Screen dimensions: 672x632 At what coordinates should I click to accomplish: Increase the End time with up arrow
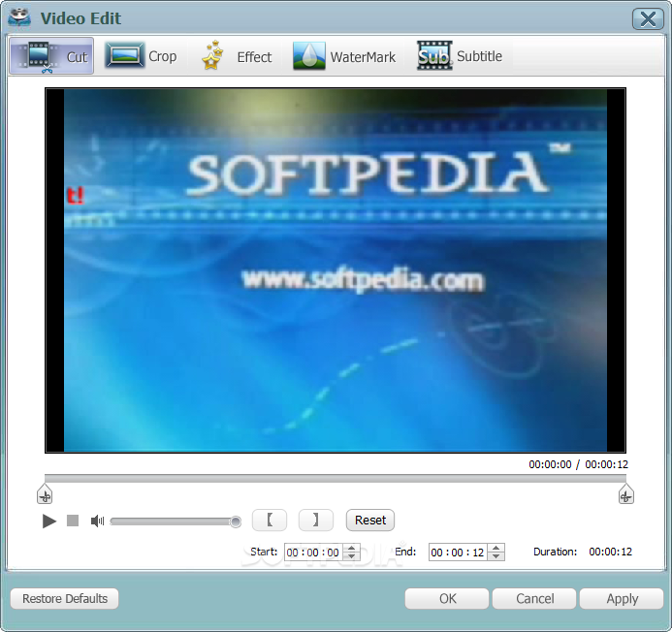(x=496, y=548)
